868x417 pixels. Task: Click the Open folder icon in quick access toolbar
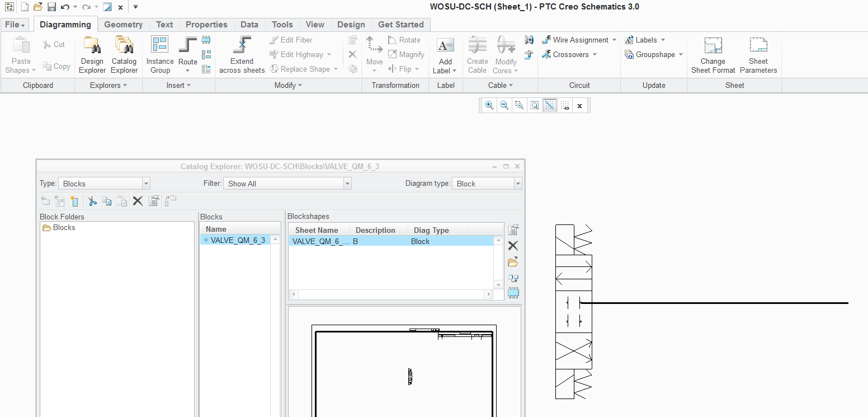(x=38, y=7)
